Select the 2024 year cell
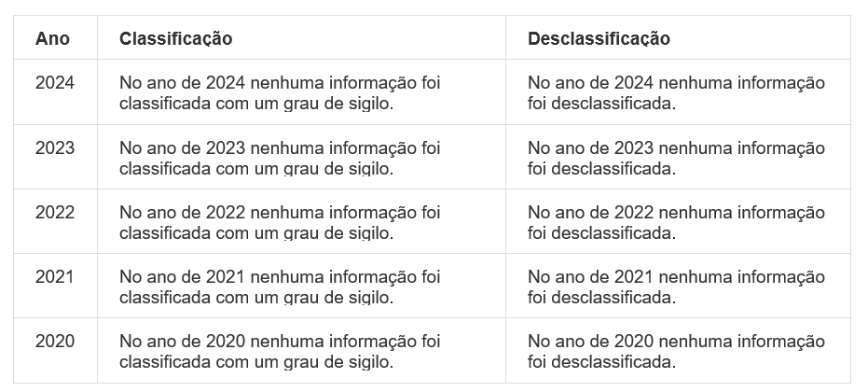 [x=55, y=83]
